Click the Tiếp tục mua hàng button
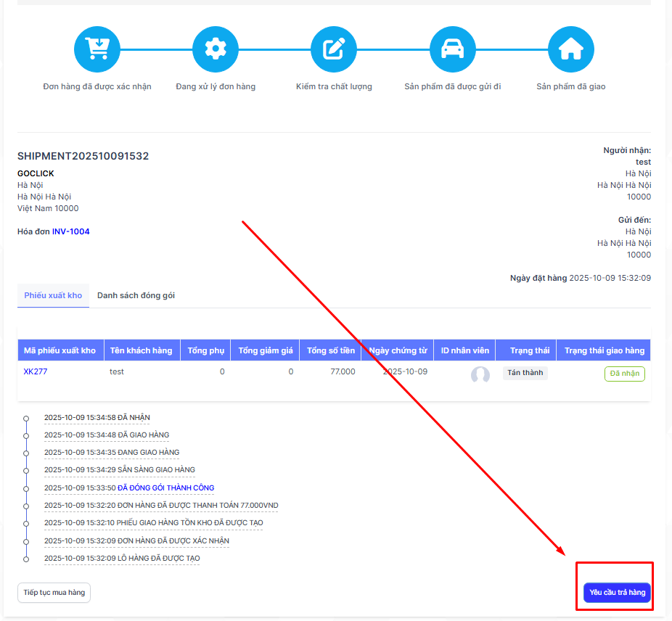 (54, 593)
